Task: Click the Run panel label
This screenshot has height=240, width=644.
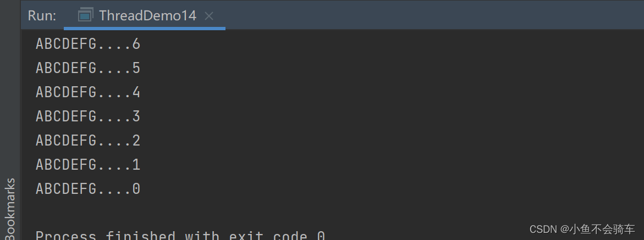Action: point(42,15)
